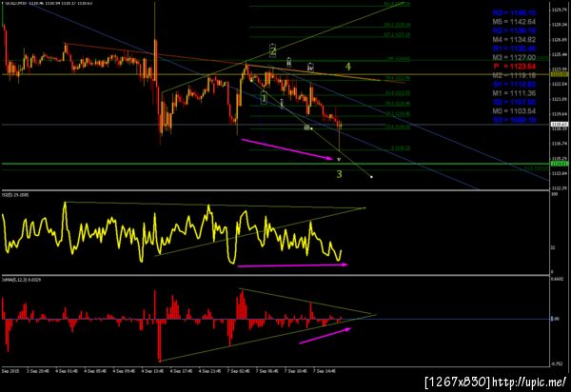Click the white current price tag on axis
This screenshot has height=392, width=571.
(559, 125)
